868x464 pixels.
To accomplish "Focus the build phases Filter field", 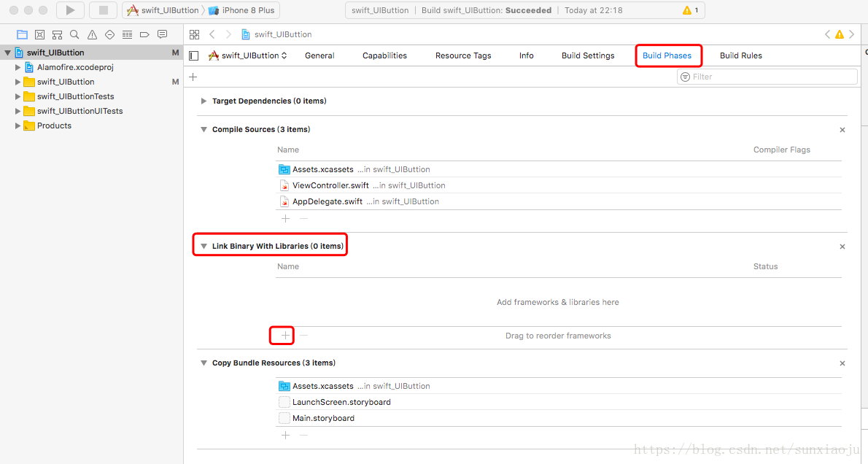I will pos(767,77).
